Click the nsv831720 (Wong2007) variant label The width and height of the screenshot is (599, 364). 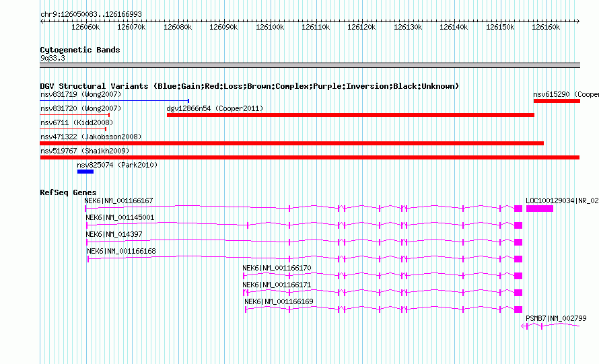[81, 108]
